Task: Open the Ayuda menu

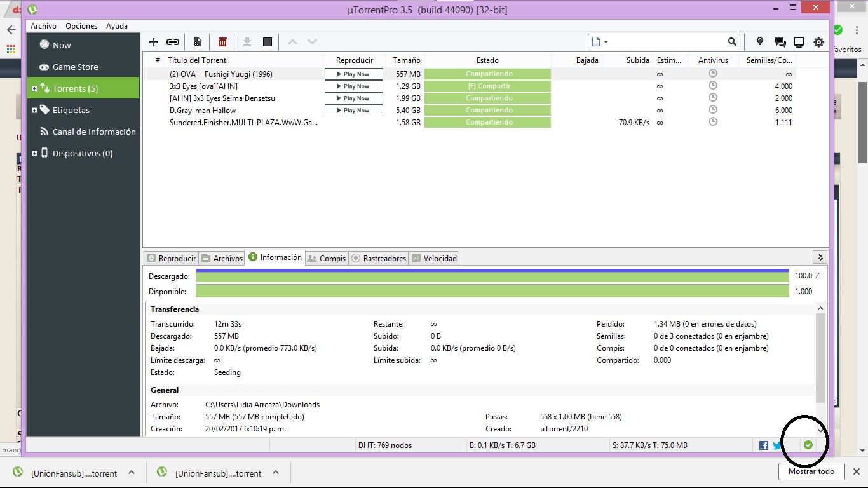Action: click(x=117, y=26)
